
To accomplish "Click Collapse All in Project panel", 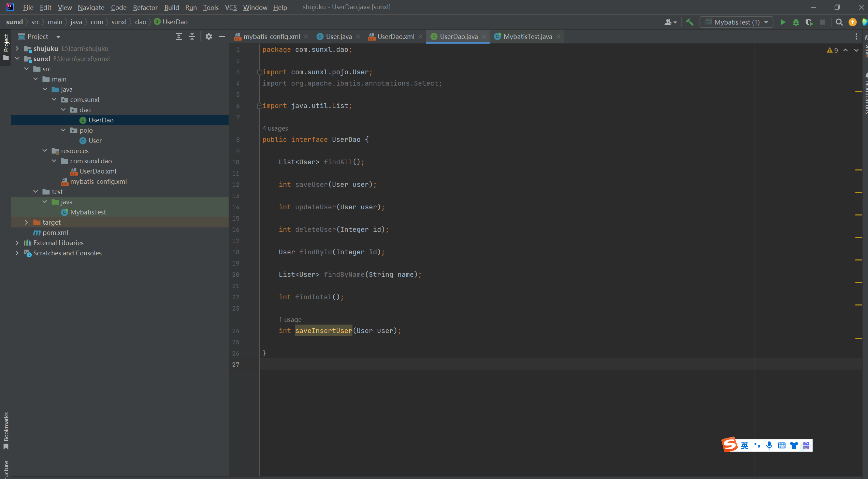I will tap(192, 36).
